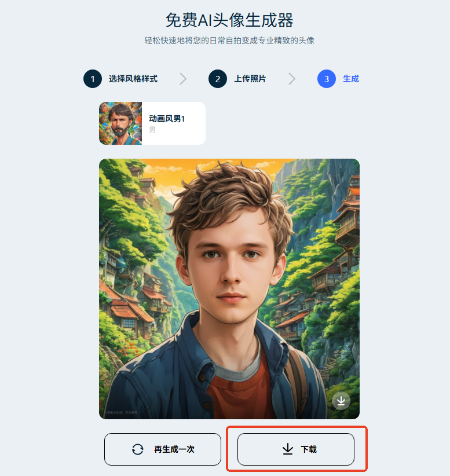Select the step 1 number circle
This screenshot has height=476, width=450.
[x=93, y=79]
